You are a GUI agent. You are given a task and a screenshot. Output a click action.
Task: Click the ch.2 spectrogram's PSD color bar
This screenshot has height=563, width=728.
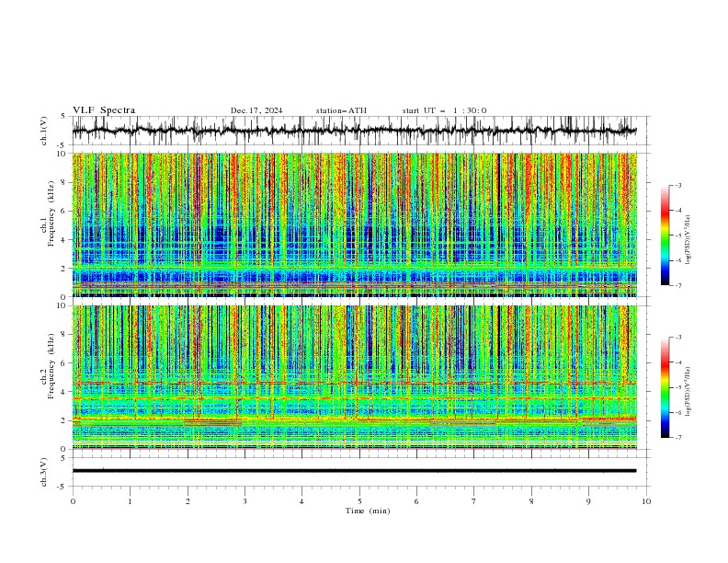click(x=665, y=387)
